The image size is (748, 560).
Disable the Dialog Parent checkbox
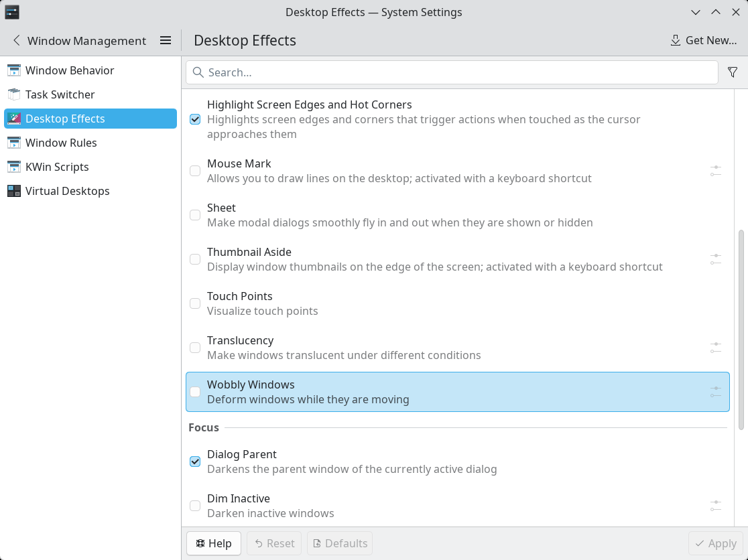click(195, 462)
